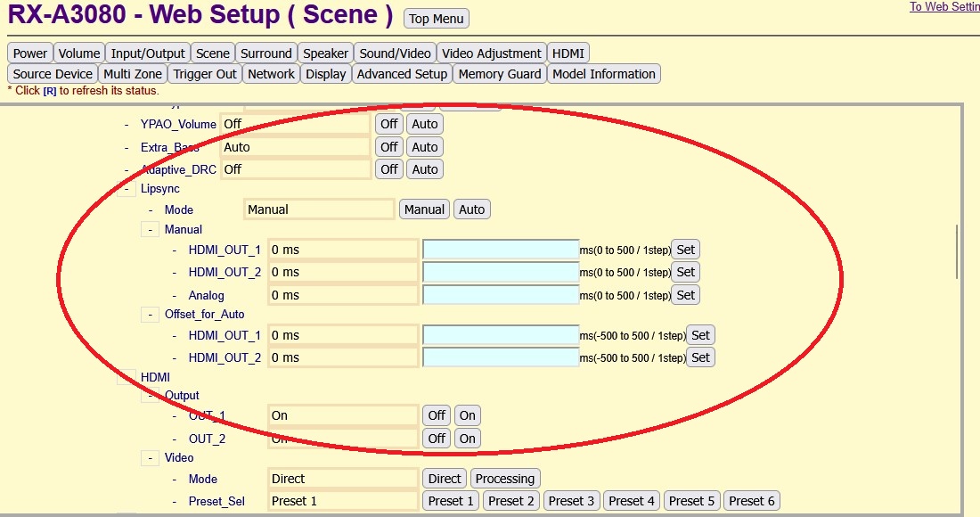Focus Offset_for_Auto HDMI_OUT_1 input field
The width and height of the screenshot is (980, 517).
[501, 335]
